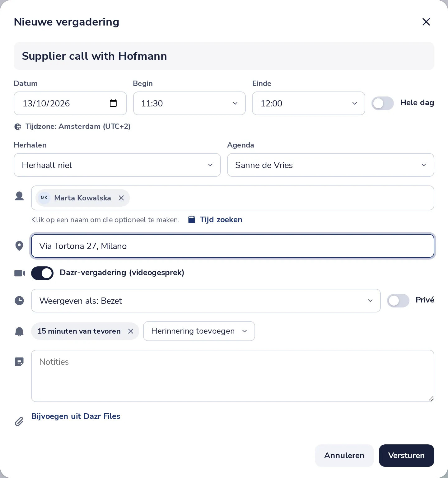This screenshot has height=478, width=448.
Task: Turn off Dazr-vergadering video call toggle
Action: point(42,273)
